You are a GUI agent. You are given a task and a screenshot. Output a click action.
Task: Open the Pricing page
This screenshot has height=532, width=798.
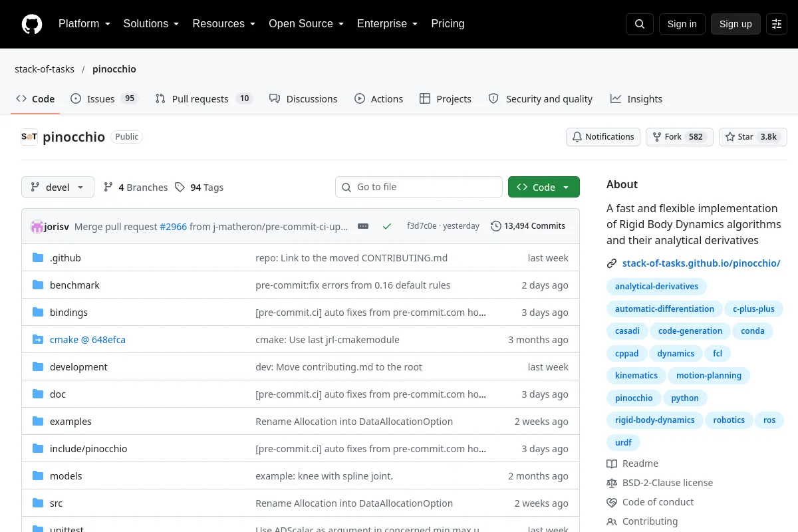(x=448, y=24)
